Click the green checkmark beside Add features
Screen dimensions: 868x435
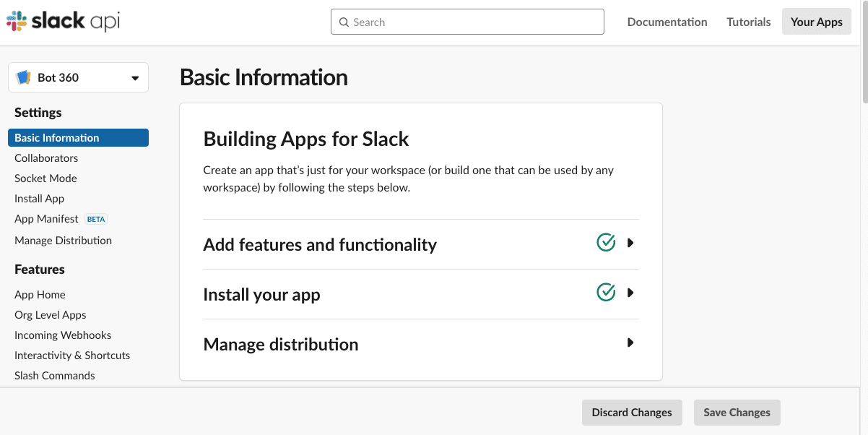[x=606, y=243]
